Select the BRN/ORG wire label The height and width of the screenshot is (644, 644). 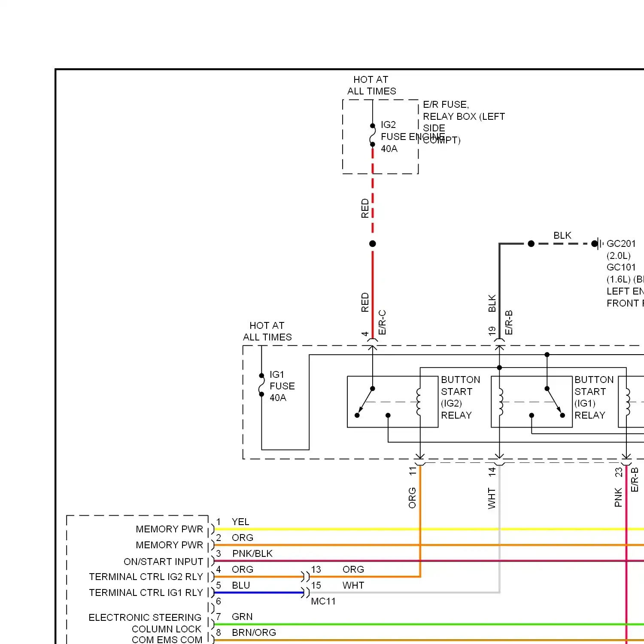[x=254, y=632]
